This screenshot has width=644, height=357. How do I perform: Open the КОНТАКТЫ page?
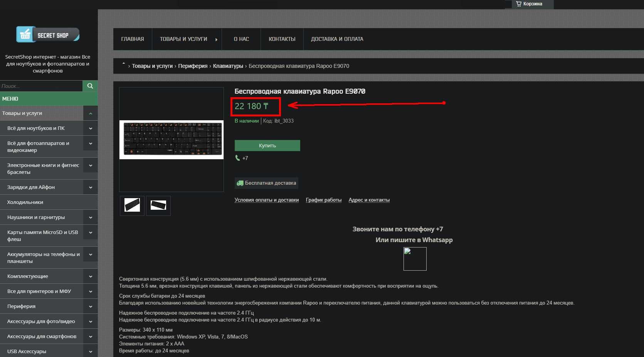[282, 39]
